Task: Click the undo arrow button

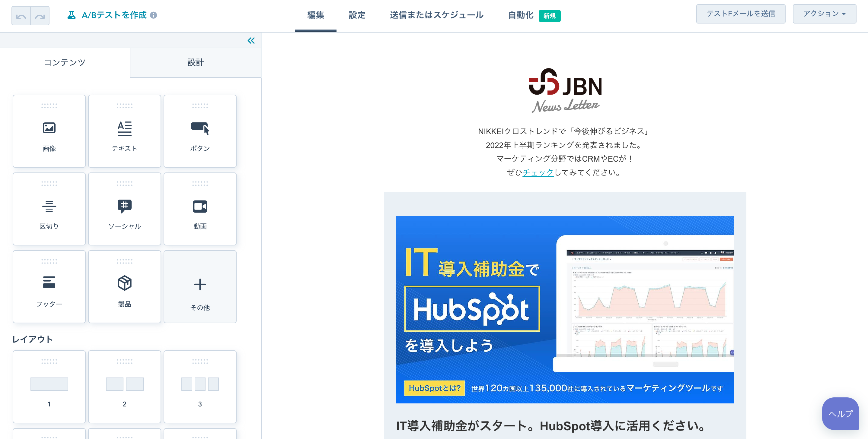Action: 21,15
